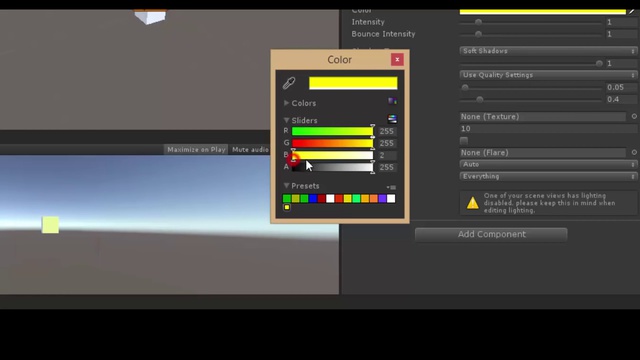Click the Bounce Intensity value field
The width and height of the screenshot is (640, 360).
[x=621, y=34]
